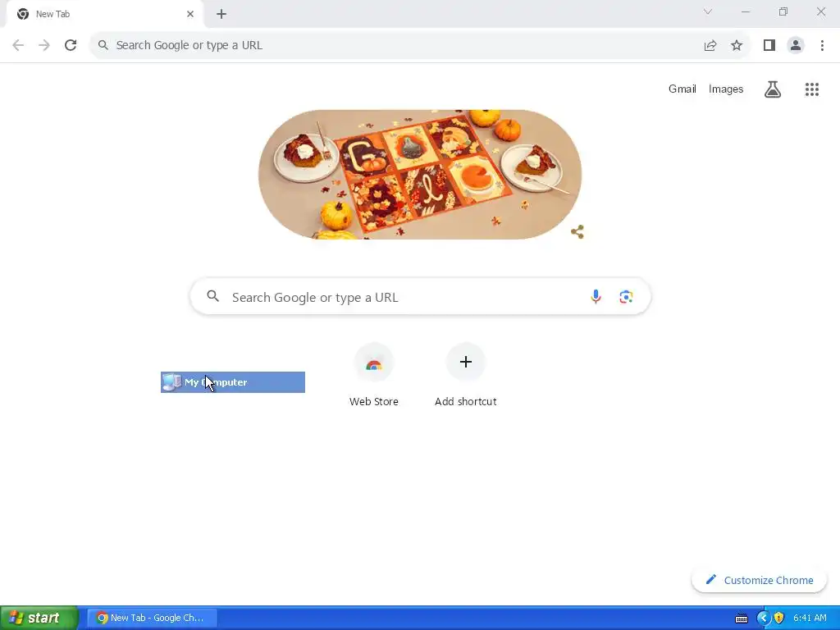Open the Web Store shortcut

tap(374, 376)
